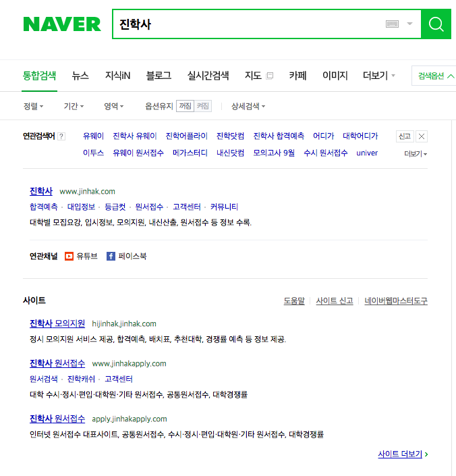Click the 연관검색어 help question mark icon
Screen dimensions: 456x476
61,136
